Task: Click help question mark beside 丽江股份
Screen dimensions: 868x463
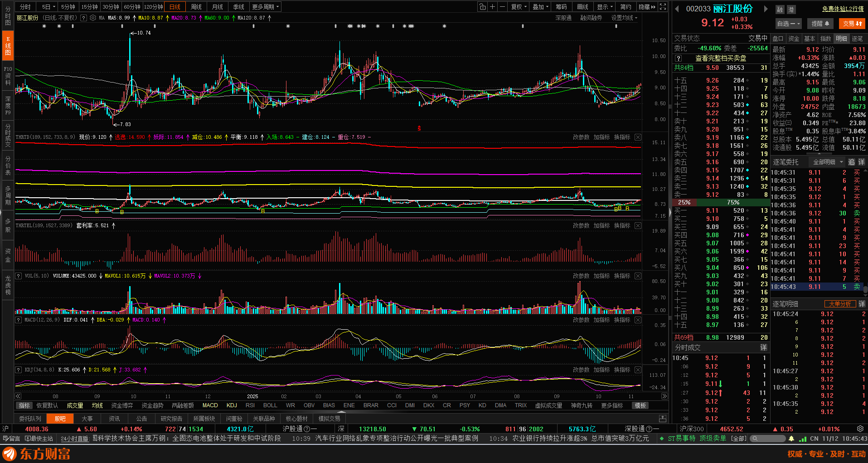Action: (83, 18)
